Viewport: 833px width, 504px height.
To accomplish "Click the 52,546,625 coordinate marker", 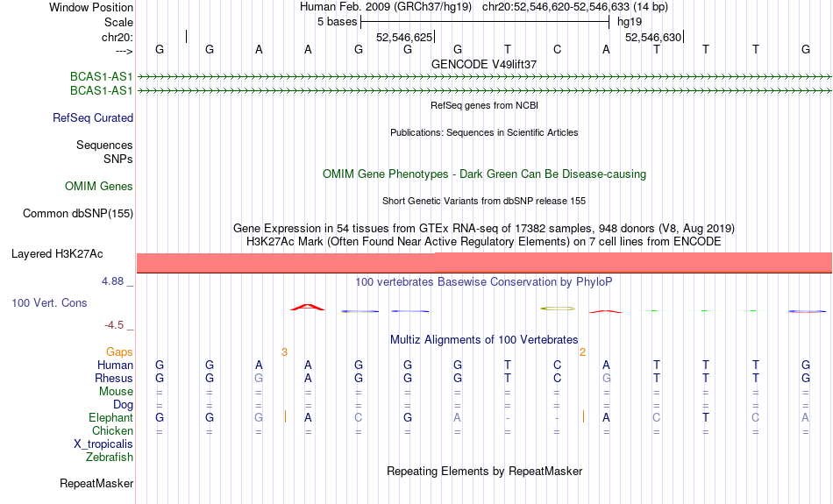I will click(404, 37).
